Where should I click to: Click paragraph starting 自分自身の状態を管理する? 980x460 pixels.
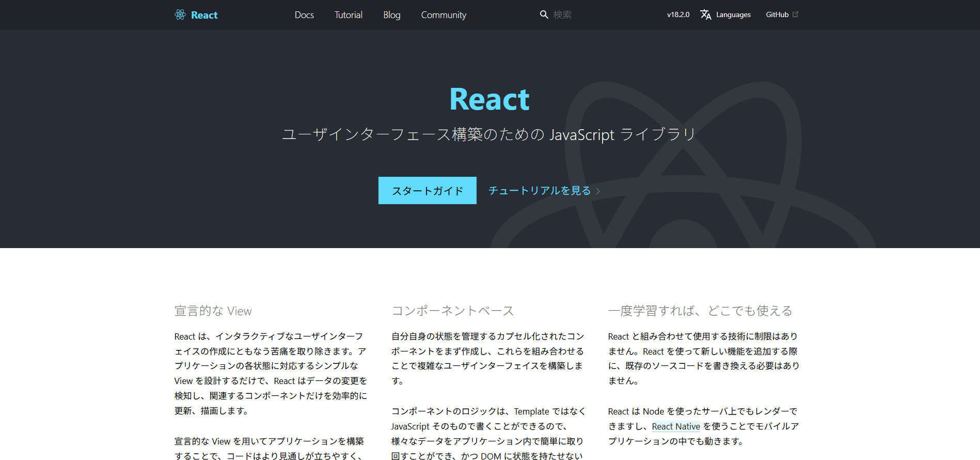point(488,358)
